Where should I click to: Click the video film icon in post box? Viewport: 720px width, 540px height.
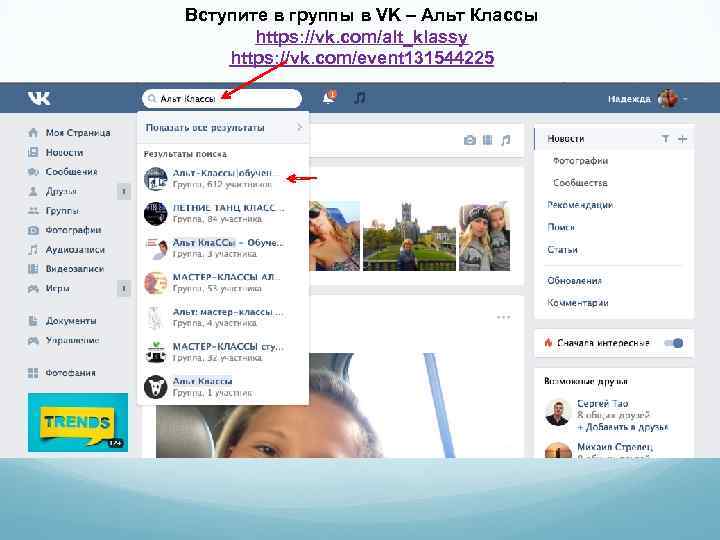point(488,140)
